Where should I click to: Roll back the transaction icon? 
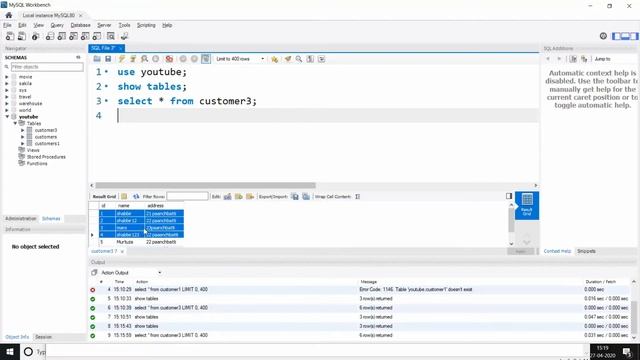(x=194, y=59)
